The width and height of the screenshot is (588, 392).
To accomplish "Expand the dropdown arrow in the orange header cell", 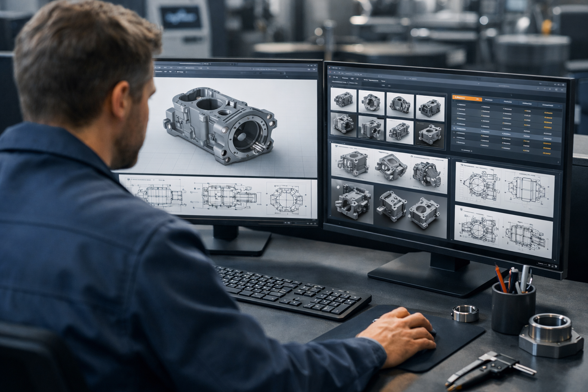I will pyautogui.click(x=478, y=99).
